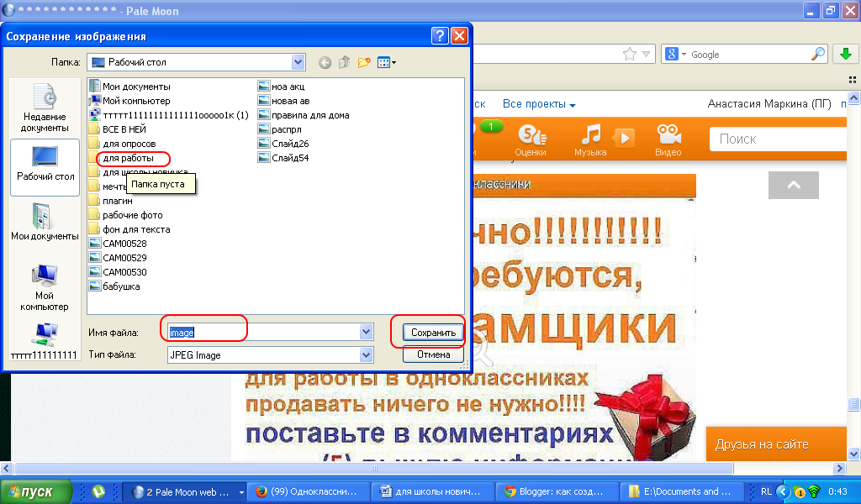The height and width of the screenshot is (504, 861).
Task: Click the browser vertical scrollbar down arrow
Action: (x=853, y=454)
